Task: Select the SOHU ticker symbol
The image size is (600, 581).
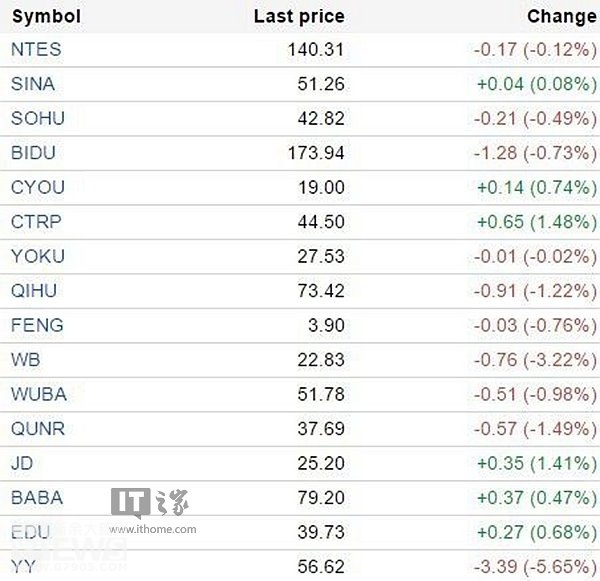Action: [38, 119]
